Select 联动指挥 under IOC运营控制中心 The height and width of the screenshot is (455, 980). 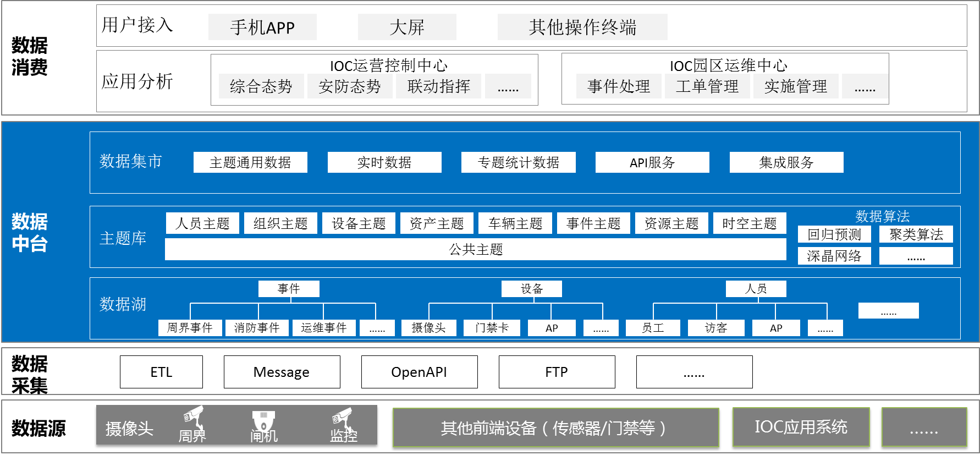438,86
